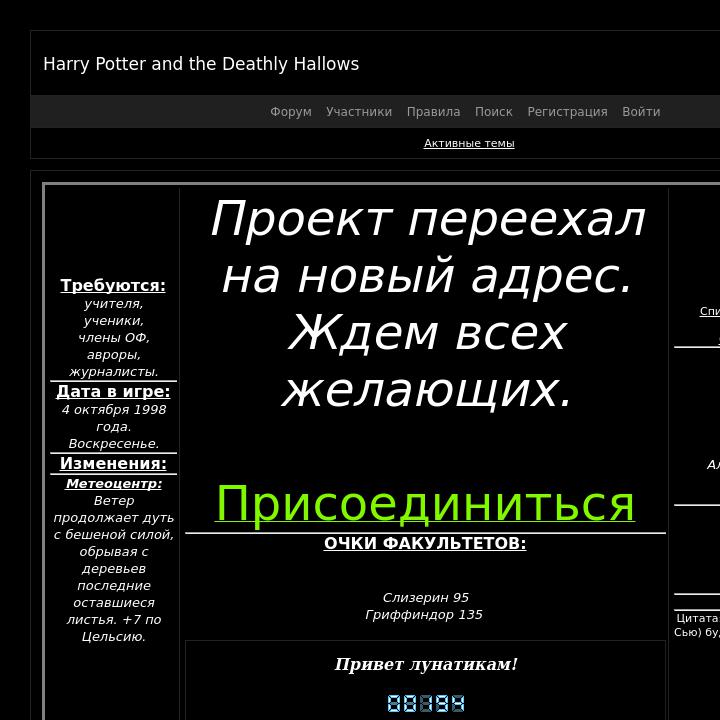
Task: Click the green Присоединиться link
Action: point(425,504)
